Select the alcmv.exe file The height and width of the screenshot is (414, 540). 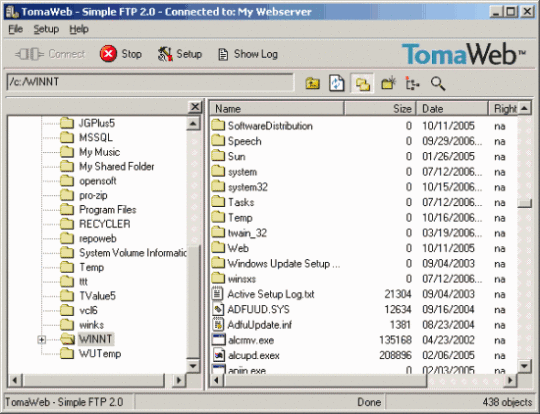tap(364, 340)
